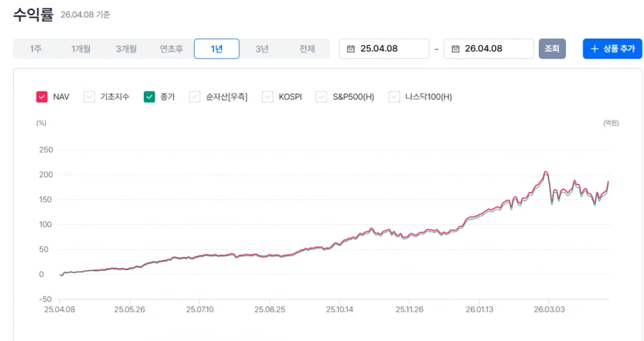The height and width of the screenshot is (341, 644).
Task: Click the 25.10.14 x-axis label
Action: click(340, 309)
